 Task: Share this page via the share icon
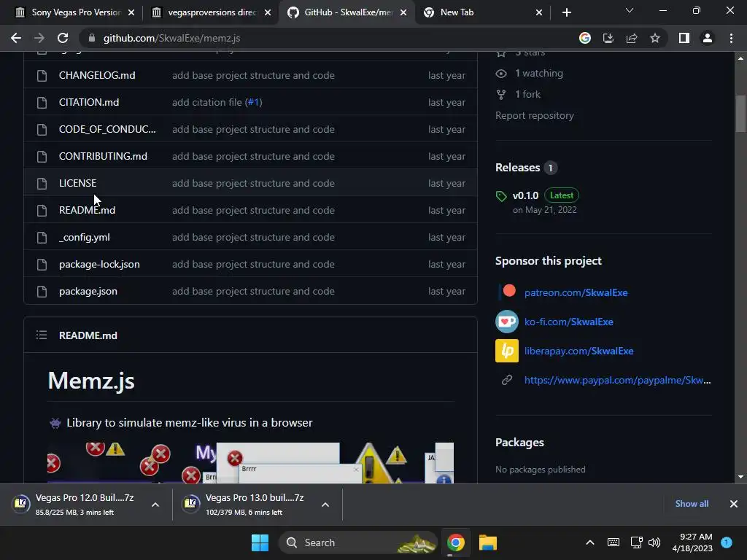tap(632, 38)
